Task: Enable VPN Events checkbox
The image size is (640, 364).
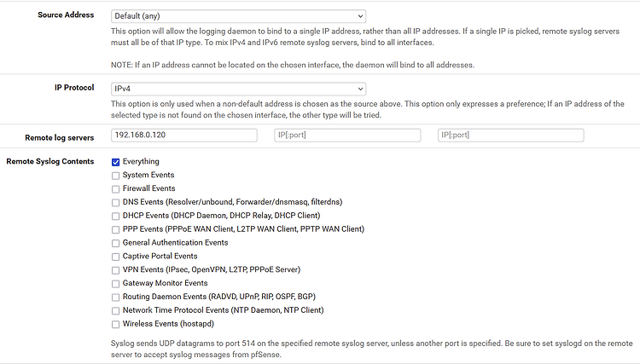Action: pos(115,270)
